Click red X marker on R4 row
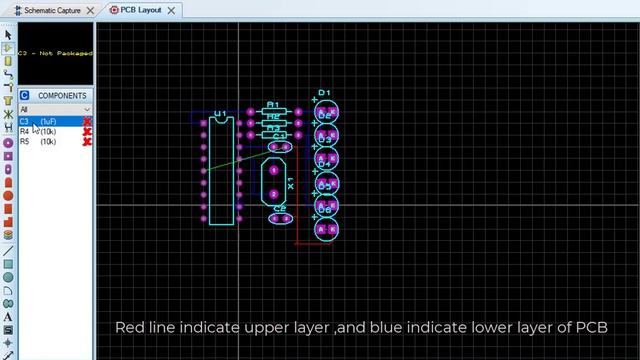This screenshot has height=360, width=640. pyautogui.click(x=87, y=131)
